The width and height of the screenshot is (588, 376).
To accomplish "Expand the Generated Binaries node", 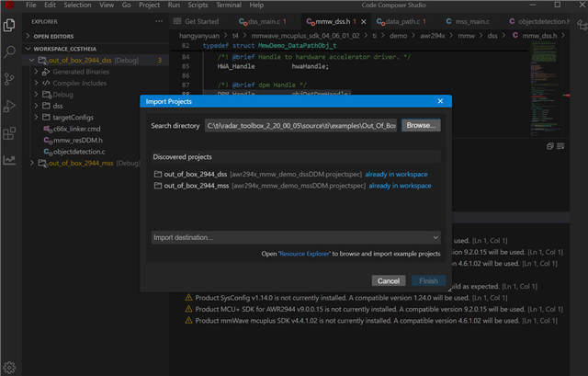I will 36,72.
